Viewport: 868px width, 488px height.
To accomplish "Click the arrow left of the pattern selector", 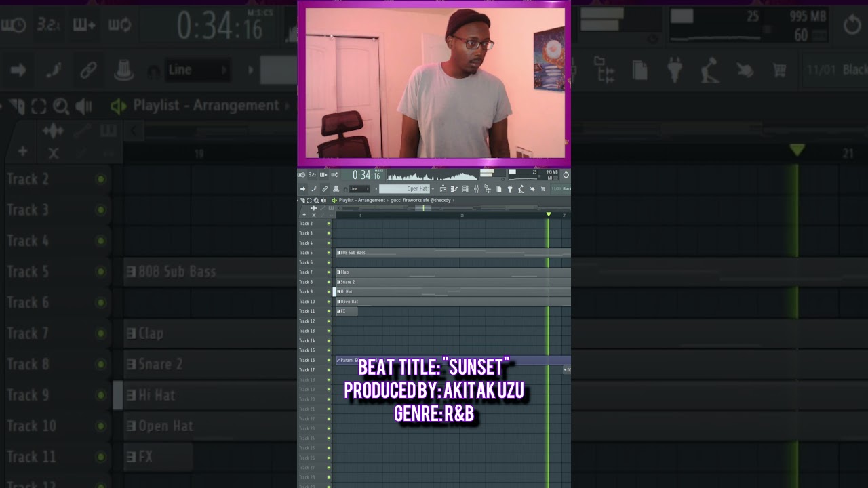I will coord(376,189).
